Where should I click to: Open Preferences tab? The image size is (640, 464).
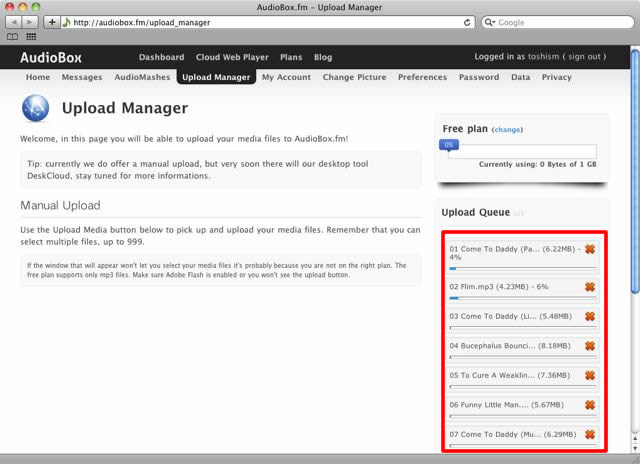coord(422,77)
